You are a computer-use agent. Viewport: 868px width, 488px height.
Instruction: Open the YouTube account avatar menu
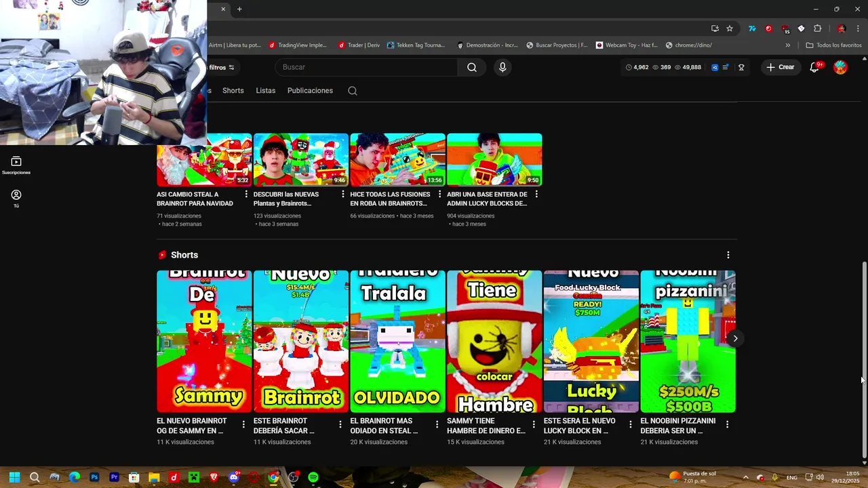point(840,67)
